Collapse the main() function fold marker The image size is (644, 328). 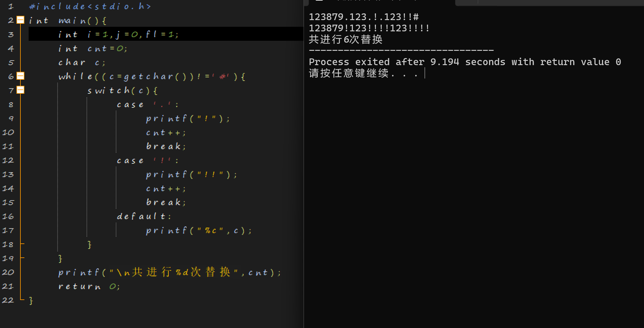[20, 20]
